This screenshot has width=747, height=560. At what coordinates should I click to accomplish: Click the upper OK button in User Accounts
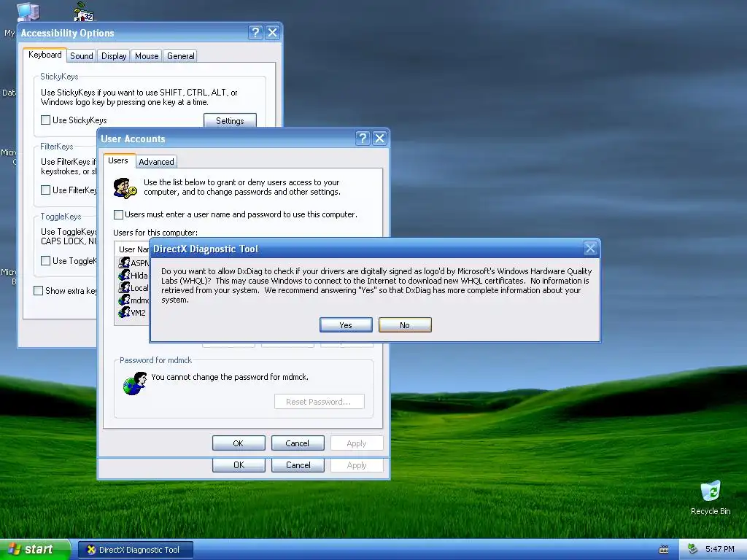[x=239, y=443]
